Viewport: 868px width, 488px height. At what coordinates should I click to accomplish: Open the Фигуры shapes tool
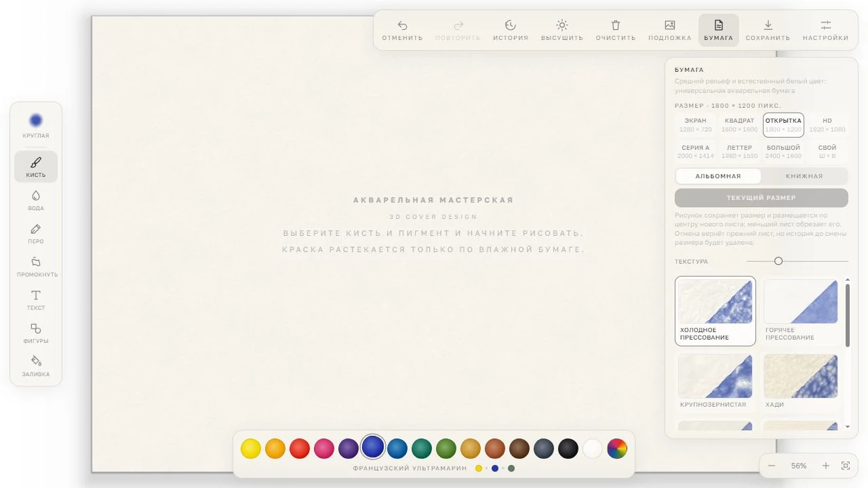tap(36, 333)
